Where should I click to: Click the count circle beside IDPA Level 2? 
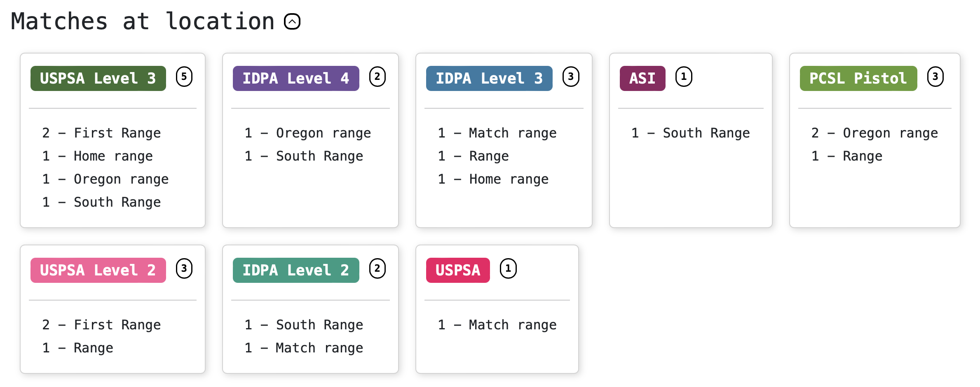(x=377, y=268)
